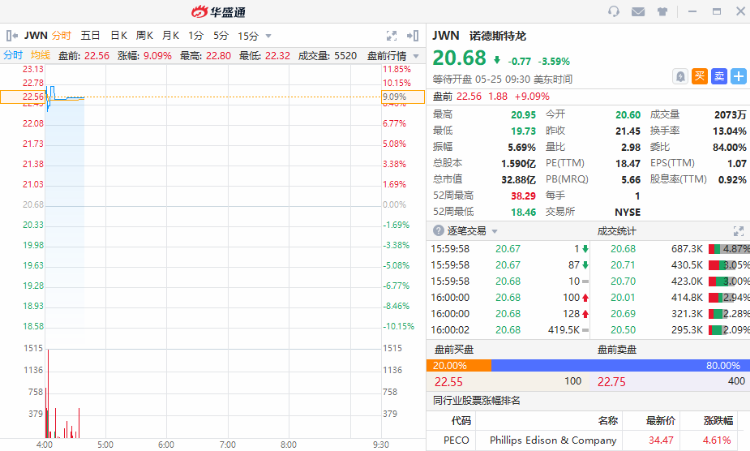Viewport: 750px width, 451px height.
Task: Open help question mark for tick trades
Action: (x=438, y=231)
